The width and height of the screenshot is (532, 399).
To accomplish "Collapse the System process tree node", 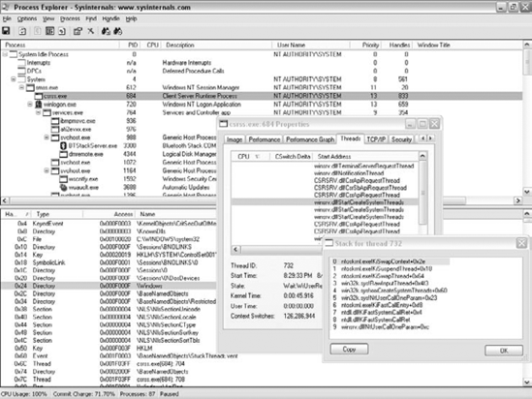I will point(14,79).
